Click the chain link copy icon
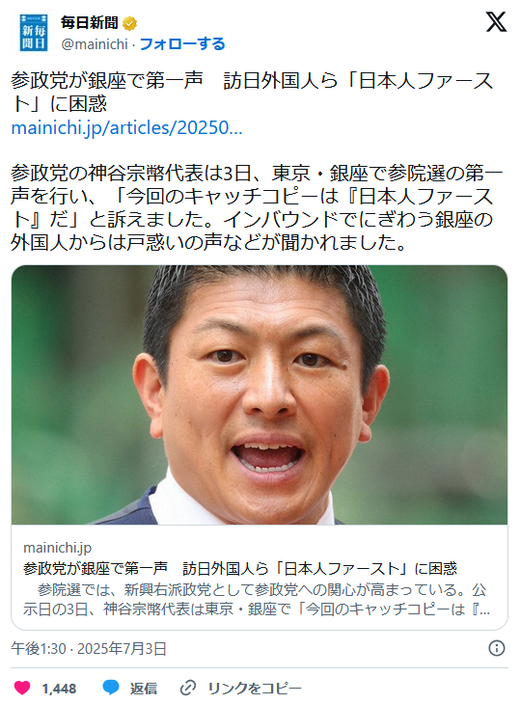 point(188,687)
